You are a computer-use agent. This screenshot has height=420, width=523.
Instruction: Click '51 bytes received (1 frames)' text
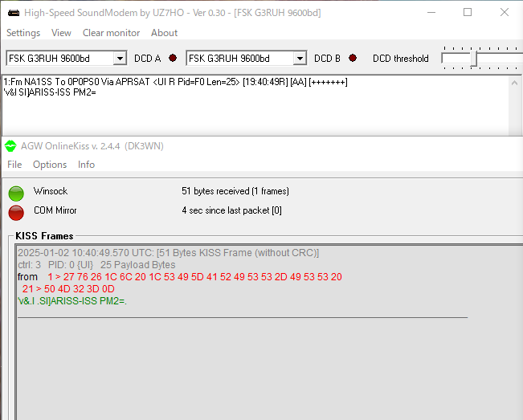235,191
